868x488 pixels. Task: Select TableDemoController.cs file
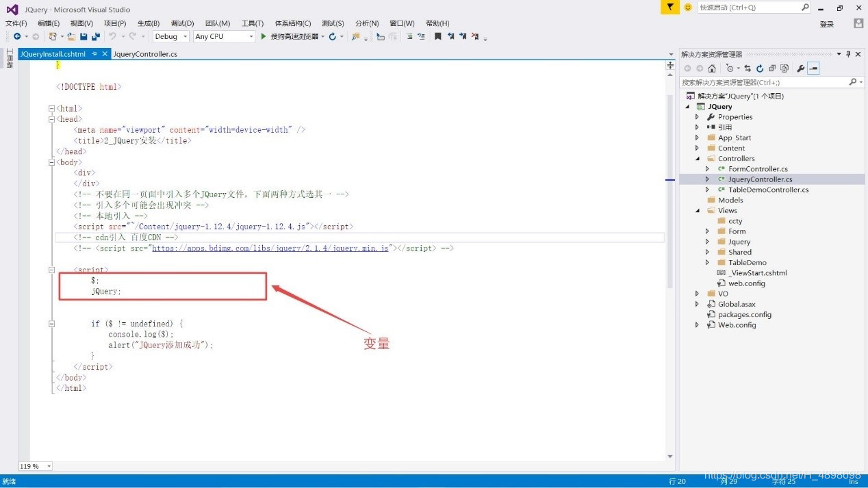pos(769,190)
